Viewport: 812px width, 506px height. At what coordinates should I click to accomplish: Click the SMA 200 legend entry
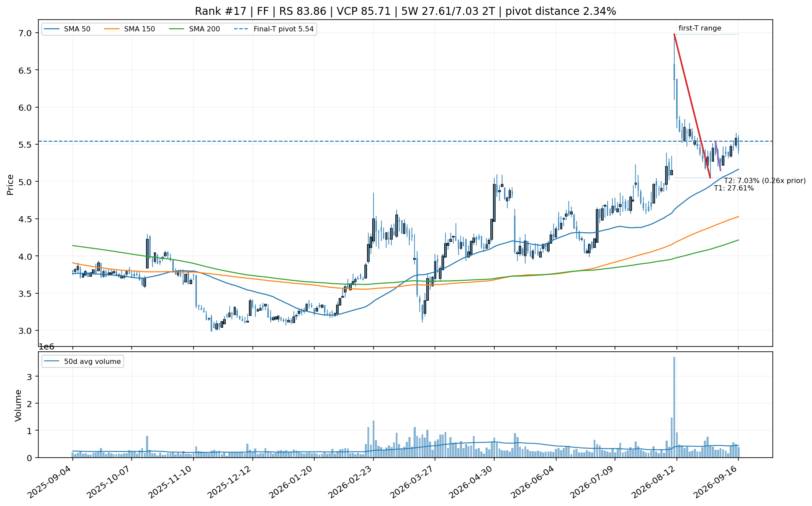point(194,29)
